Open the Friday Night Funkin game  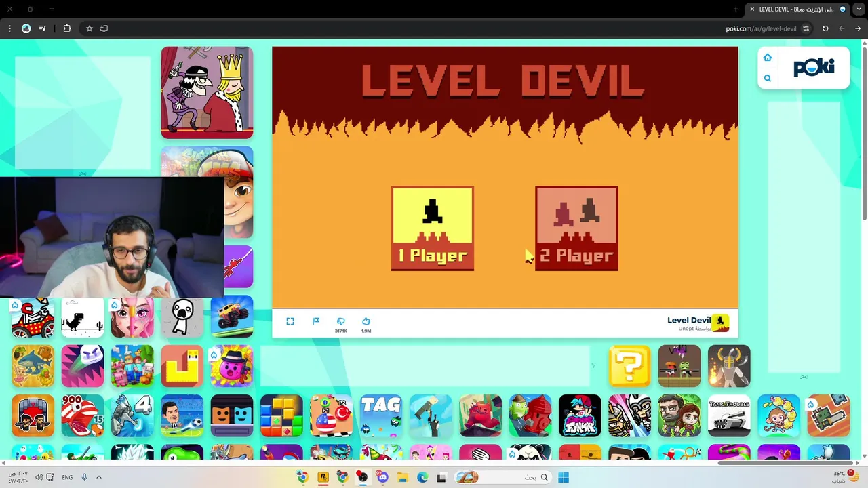(580, 416)
